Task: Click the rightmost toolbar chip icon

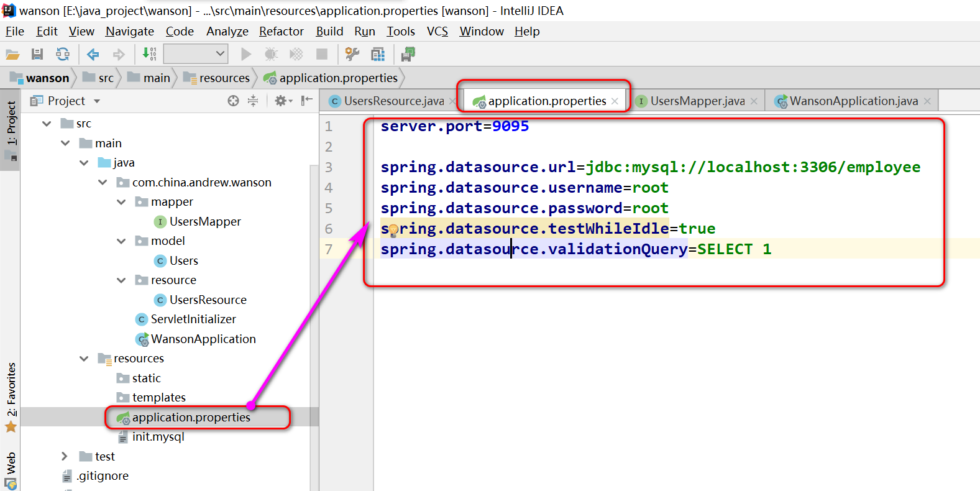Action: click(x=408, y=55)
